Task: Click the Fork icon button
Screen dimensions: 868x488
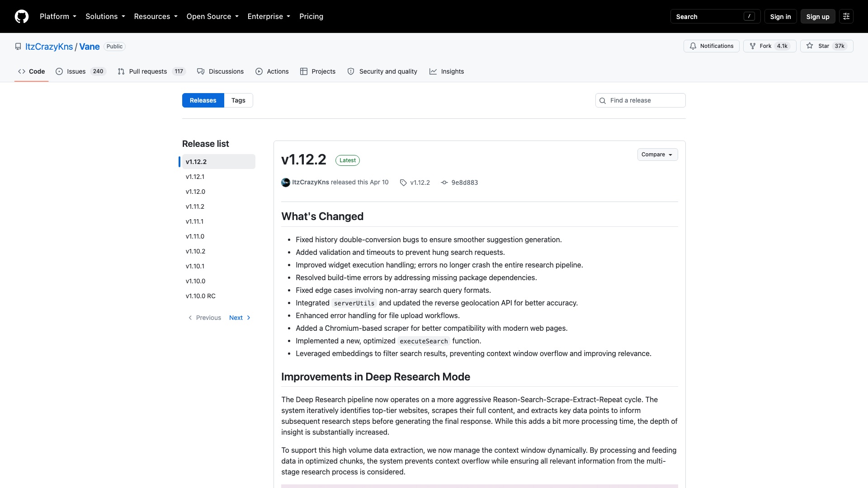Action: point(753,46)
